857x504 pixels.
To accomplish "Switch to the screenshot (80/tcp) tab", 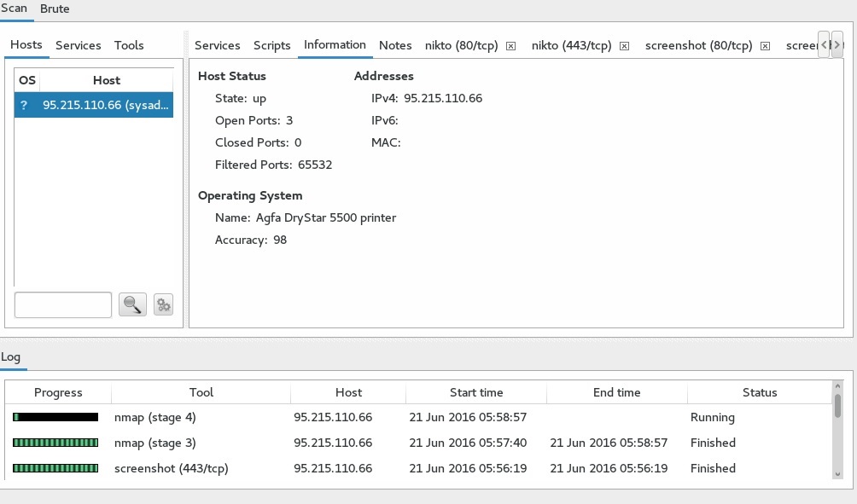I will (698, 45).
